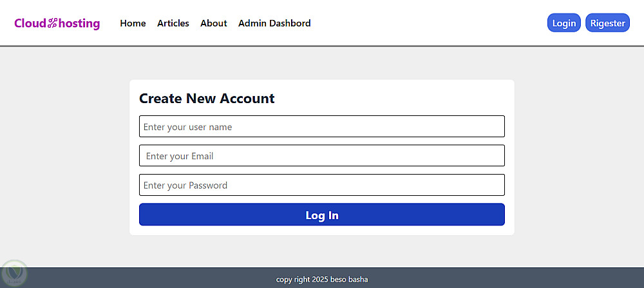Screen dimensions: 644x288
Task: Open the Articles nav link
Action: pos(173,23)
